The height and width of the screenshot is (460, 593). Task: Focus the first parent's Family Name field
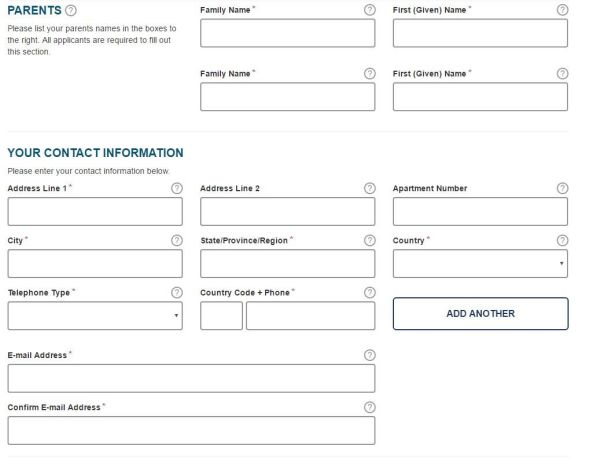pos(287,33)
